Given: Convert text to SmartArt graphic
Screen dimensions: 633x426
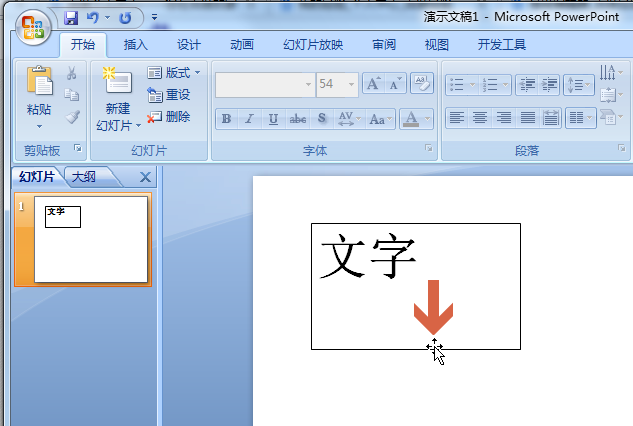Looking at the screenshot, I should click(x=611, y=118).
